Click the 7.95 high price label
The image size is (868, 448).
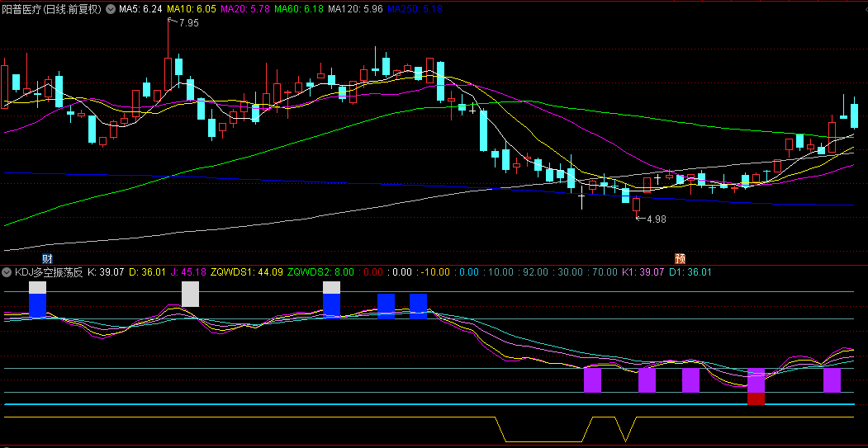click(188, 23)
